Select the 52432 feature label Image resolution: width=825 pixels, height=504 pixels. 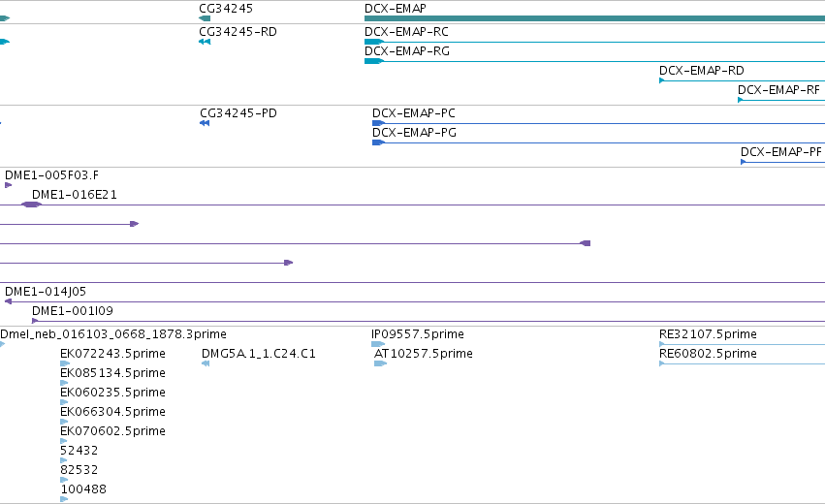tap(79, 451)
